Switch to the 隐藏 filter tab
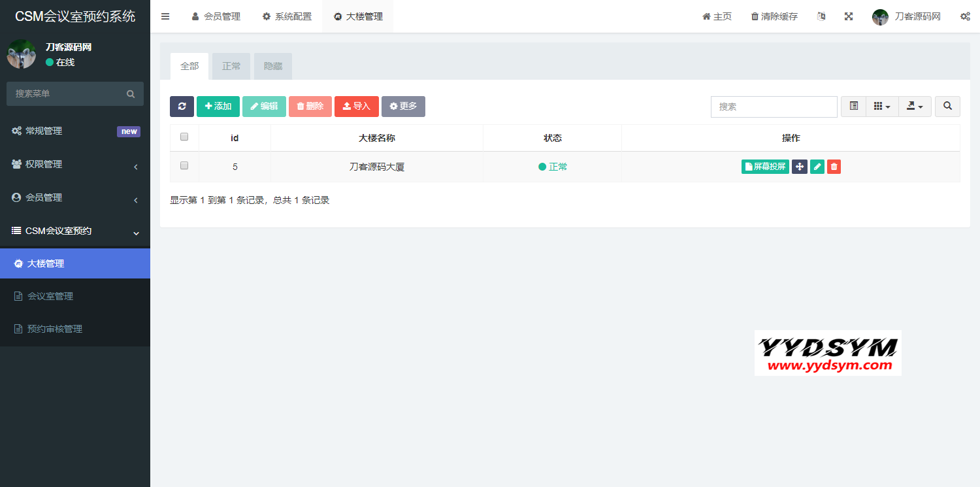The image size is (980, 487). pos(272,66)
